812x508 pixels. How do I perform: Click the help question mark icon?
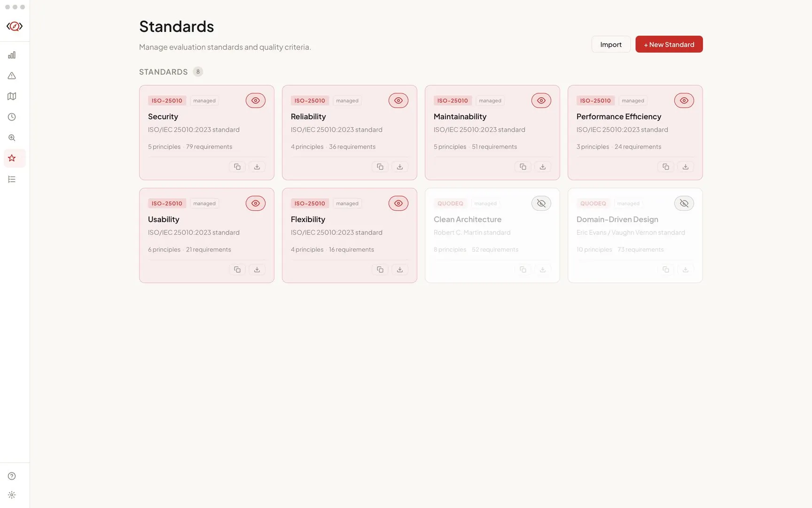pyautogui.click(x=12, y=476)
